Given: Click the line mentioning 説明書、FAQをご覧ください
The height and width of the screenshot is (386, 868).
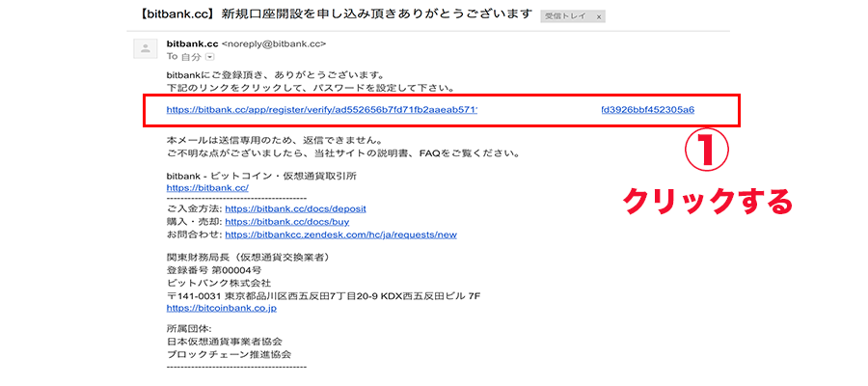Looking at the screenshot, I should click(342, 152).
